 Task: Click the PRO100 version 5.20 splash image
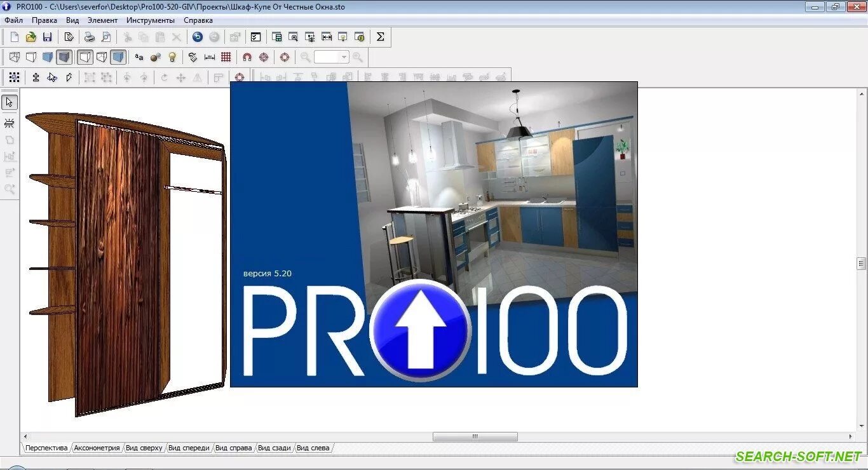point(433,234)
